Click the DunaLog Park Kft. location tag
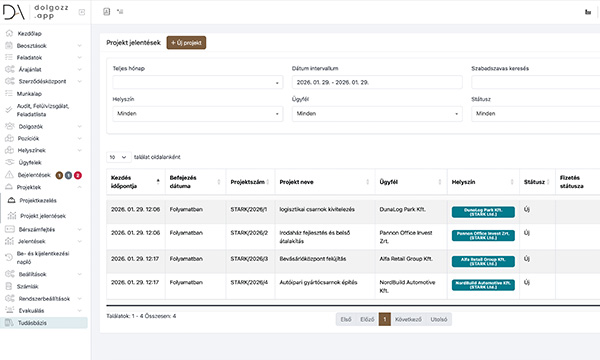Screen dimensions: 600x360 483,212
